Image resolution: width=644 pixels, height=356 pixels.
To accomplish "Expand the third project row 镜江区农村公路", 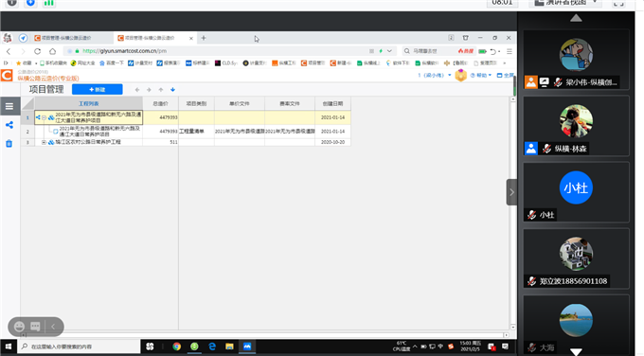I will (44, 142).
